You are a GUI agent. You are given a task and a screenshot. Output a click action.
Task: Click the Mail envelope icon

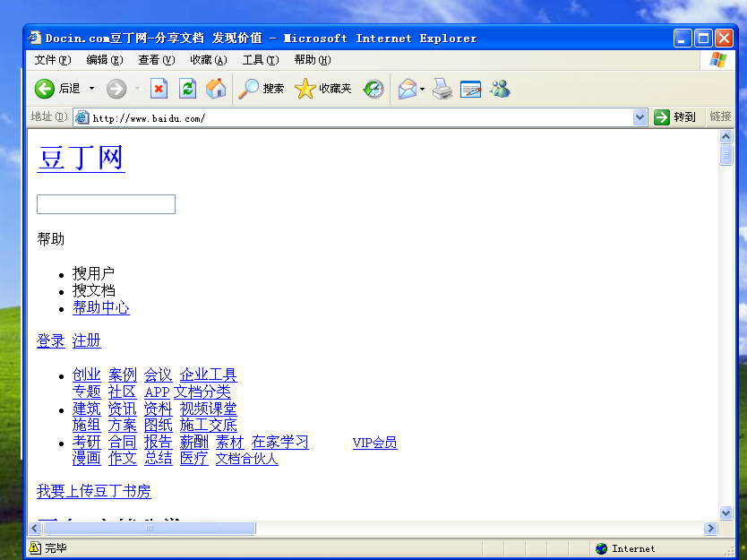click(408, 89)
